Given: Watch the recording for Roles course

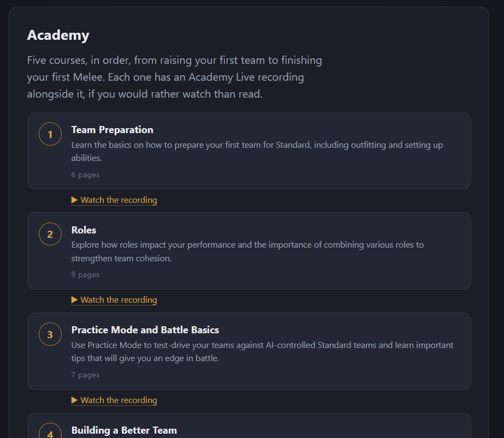Looking at the screenshot, I should tap(114, 300).
